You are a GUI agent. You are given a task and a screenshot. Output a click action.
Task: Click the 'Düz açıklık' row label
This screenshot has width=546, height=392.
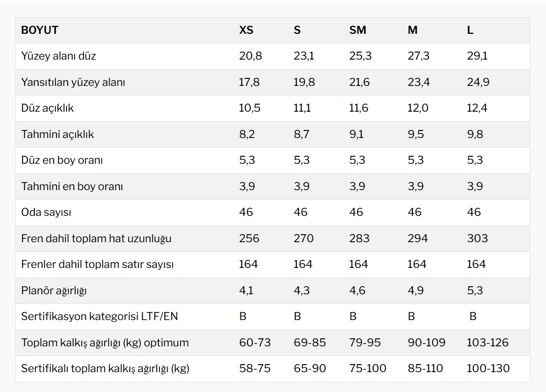point(47,108)
